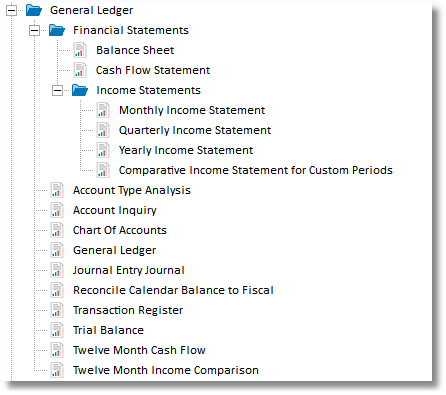Screen dimensions: 446x395
Task: Click the Account Inquiry report icon
Action: [x=57, y=210]
